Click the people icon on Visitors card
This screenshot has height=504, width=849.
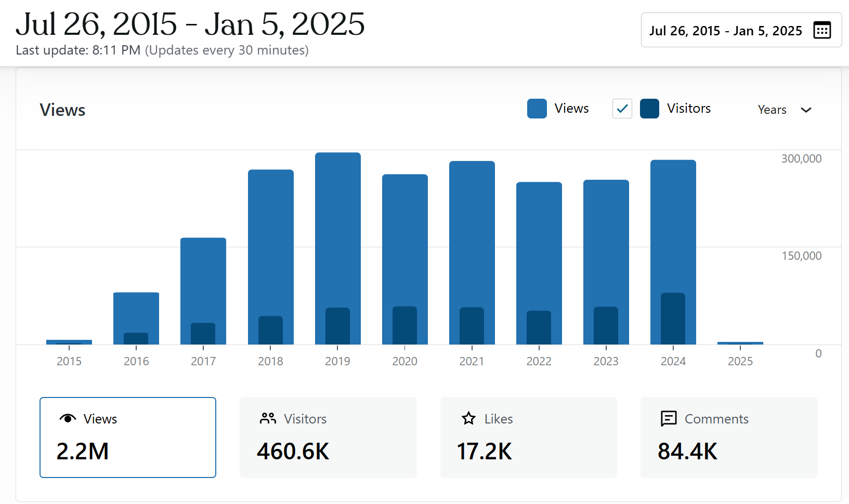[268, 419]
